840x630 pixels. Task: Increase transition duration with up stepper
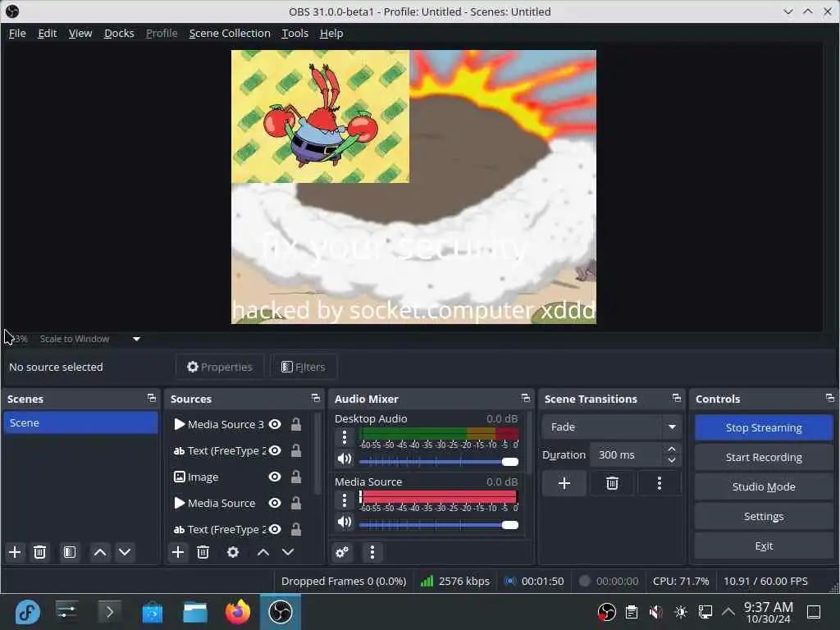671,449
